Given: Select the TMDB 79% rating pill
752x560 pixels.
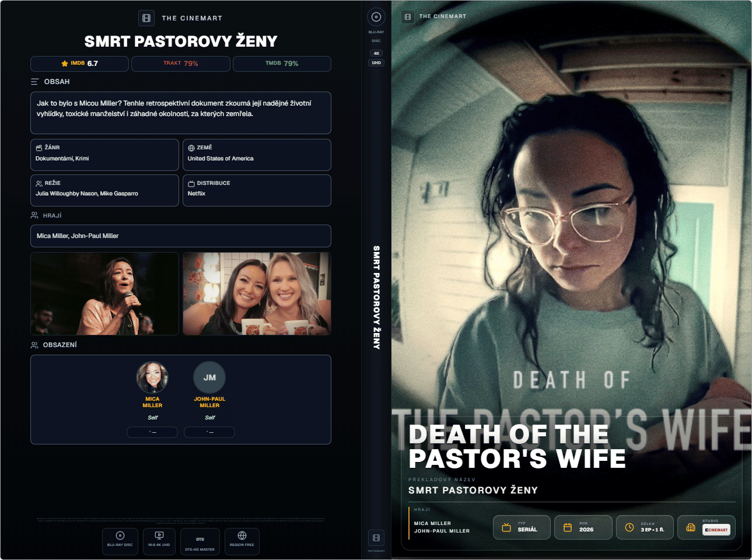Looking at the screenshot, I should [282, 64].
